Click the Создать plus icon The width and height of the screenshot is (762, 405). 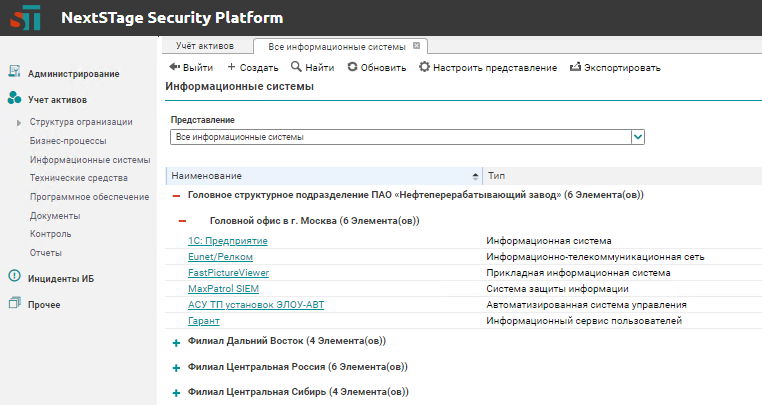pos(232,68)
